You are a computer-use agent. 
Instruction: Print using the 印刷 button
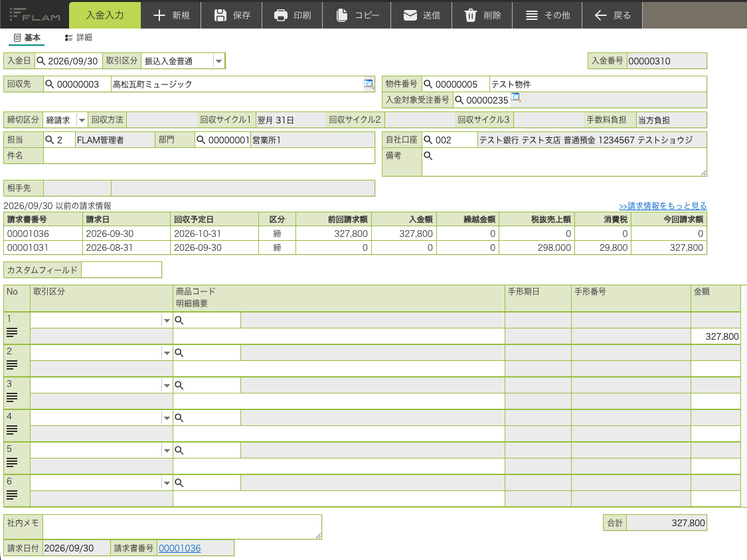293,15
